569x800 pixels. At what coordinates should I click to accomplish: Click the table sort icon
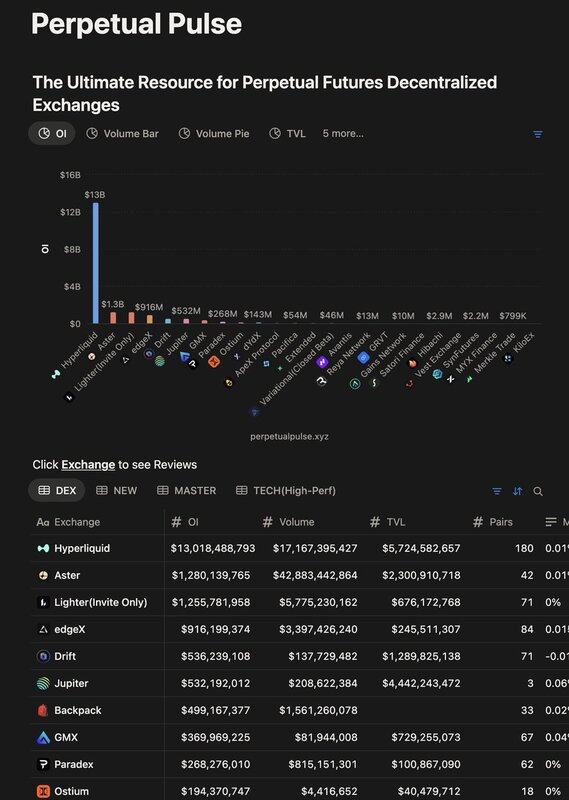[x=517, y=491]
